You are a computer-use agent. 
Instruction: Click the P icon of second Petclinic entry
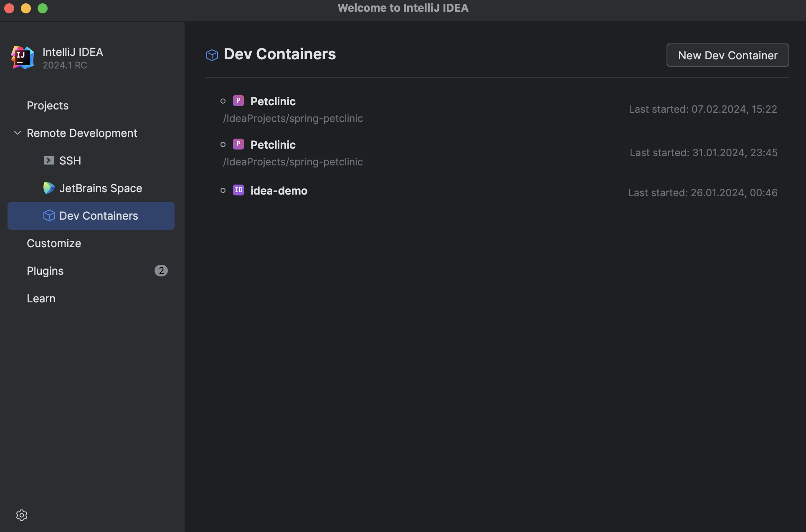238,144
